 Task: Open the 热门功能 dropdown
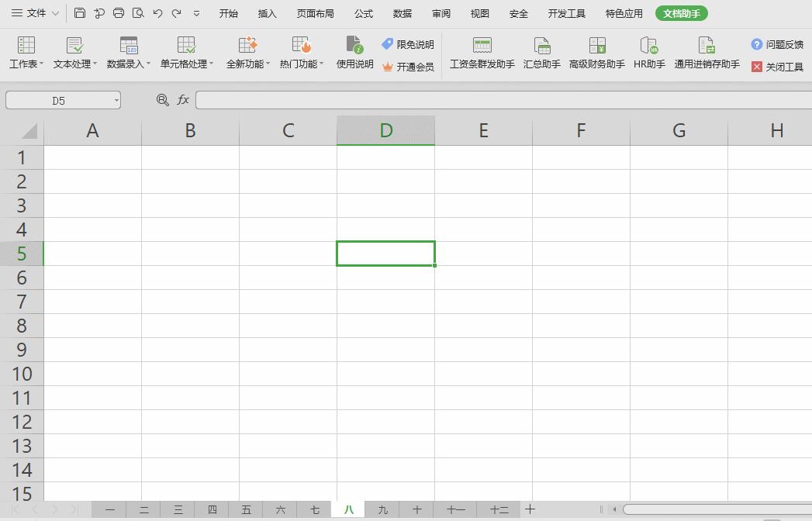pos(302,52)
